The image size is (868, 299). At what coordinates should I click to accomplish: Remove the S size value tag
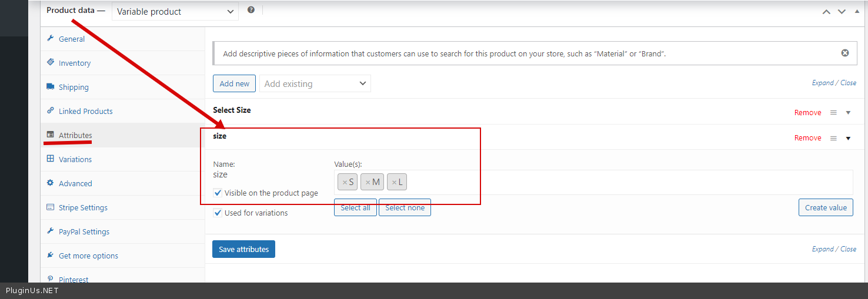click(x=345, y=183)
